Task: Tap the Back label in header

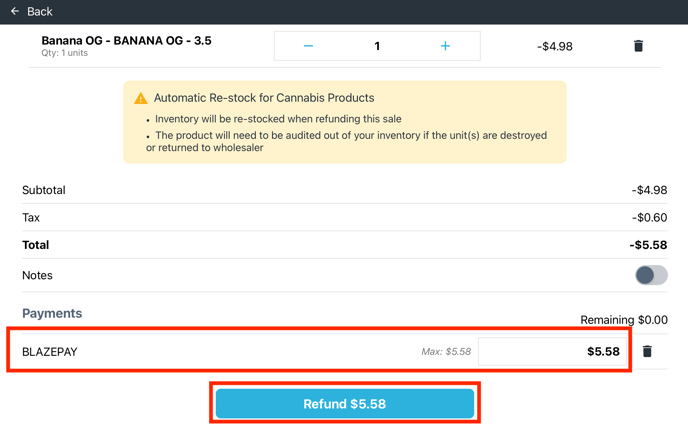Action: point(40,11)
